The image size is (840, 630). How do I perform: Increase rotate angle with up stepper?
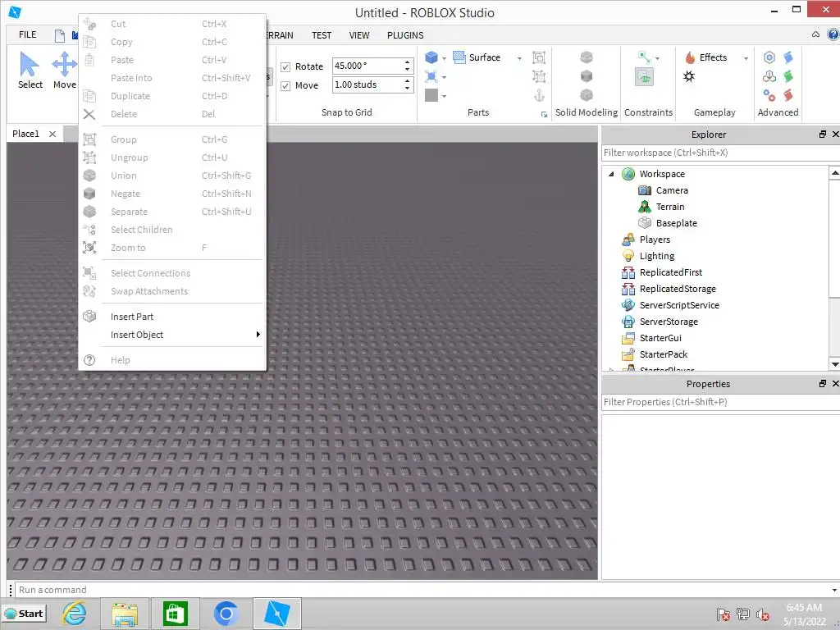point(407,62)
